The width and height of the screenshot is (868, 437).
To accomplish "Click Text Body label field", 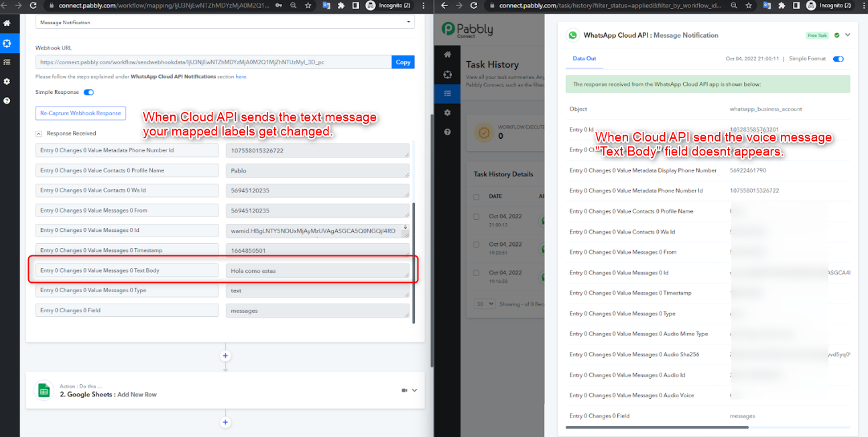I will (x=127, y=271).
